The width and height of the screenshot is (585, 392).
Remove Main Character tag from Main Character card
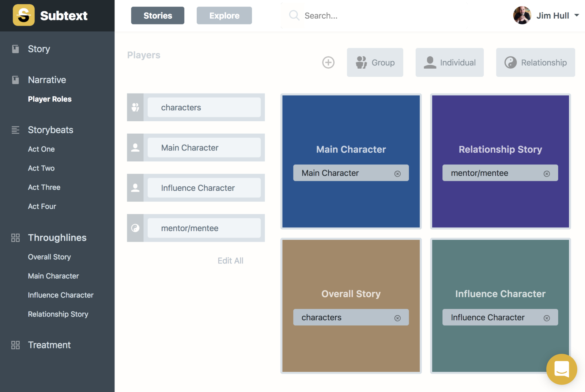click(x=397, y=174)
